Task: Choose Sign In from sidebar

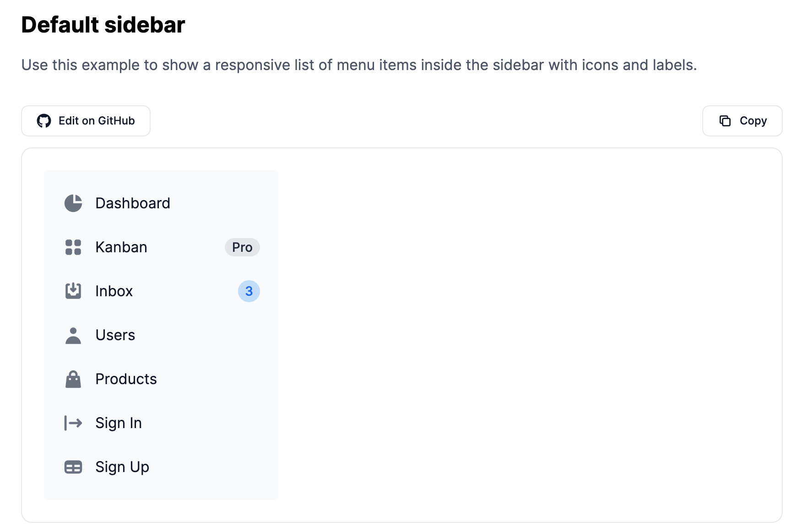Action: click(119, 423)
